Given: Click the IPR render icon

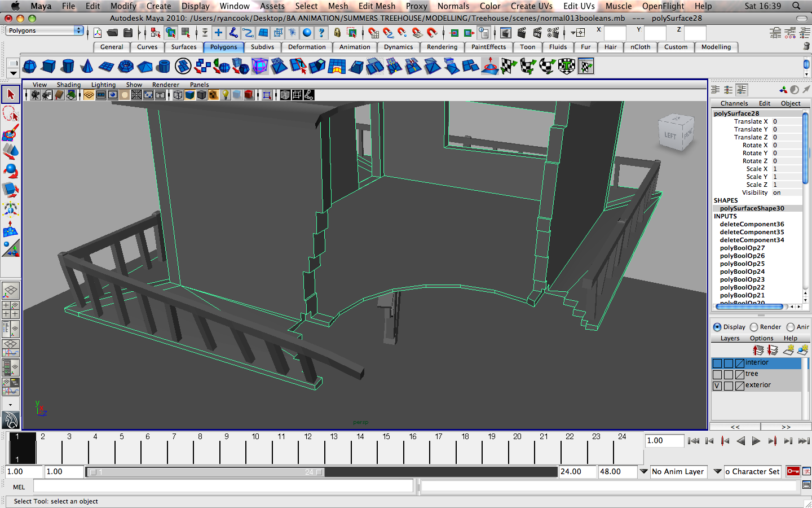Looking at the screenshot, I should click(537, 33).
